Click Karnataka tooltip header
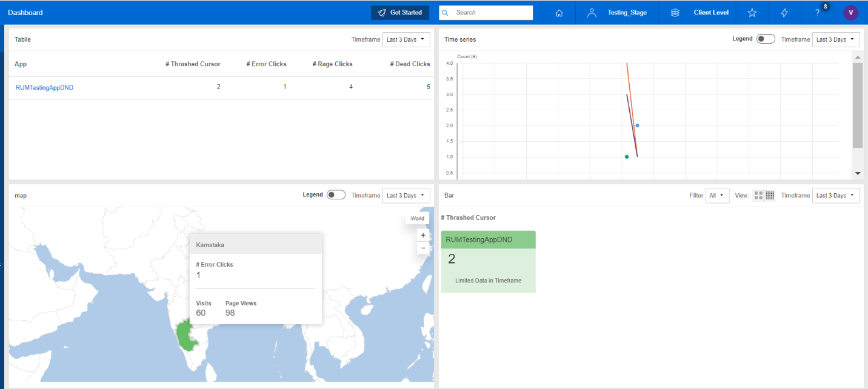This screenshot has width=868, height=389. pos(255,245)
